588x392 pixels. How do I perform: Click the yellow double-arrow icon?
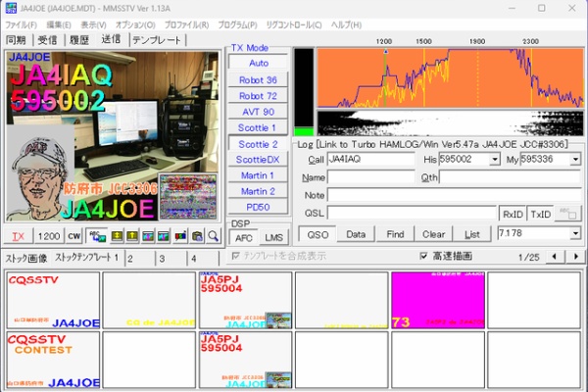tap(117, 236)
